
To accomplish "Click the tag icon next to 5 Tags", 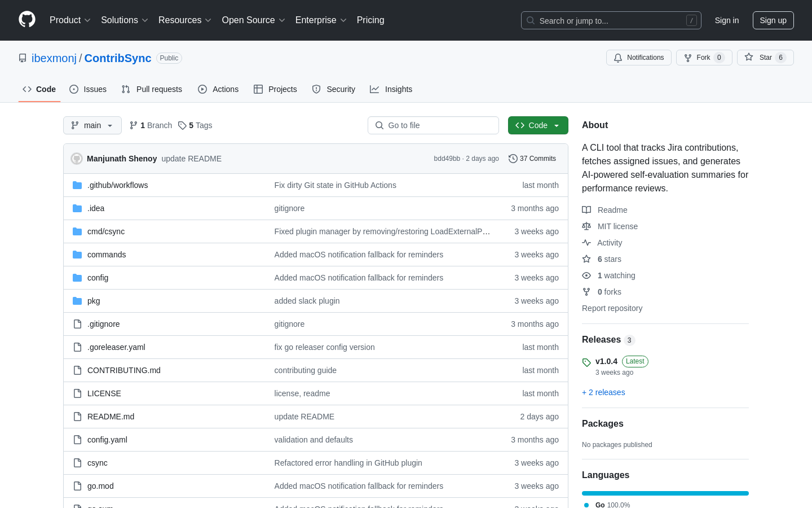I will pyautogui.click(x=182, y=125).
